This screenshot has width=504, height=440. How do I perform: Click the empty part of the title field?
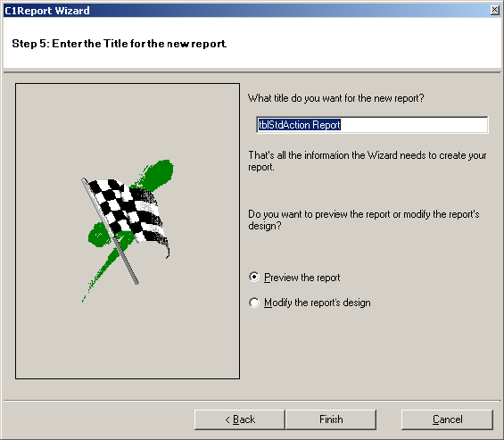click(x=414, y=125)
